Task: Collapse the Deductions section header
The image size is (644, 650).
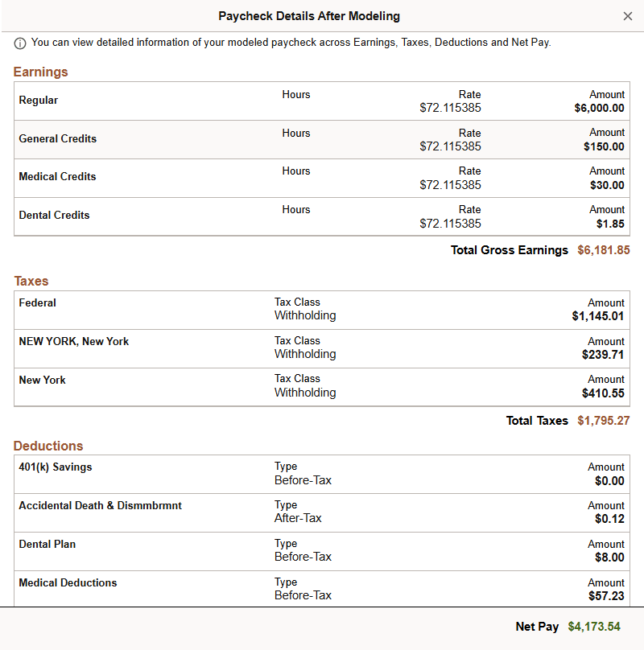Action: [47, 446]
